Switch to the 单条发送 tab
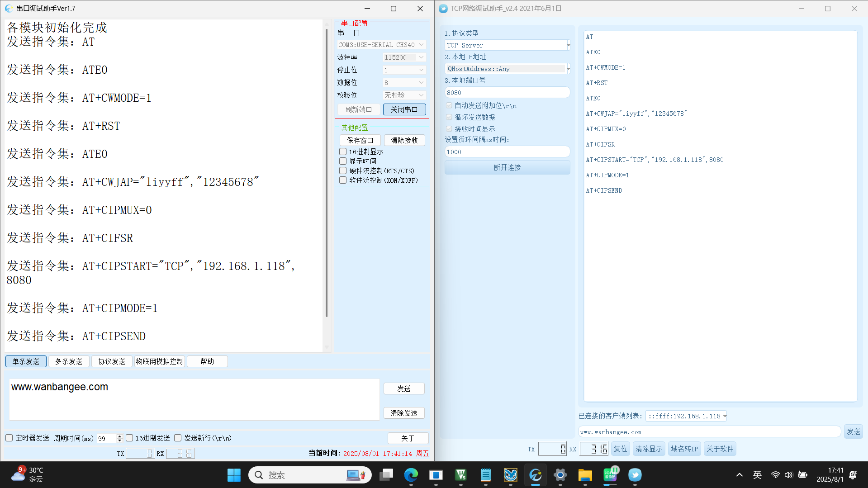The image size is (868, 488). coord(26,361)
